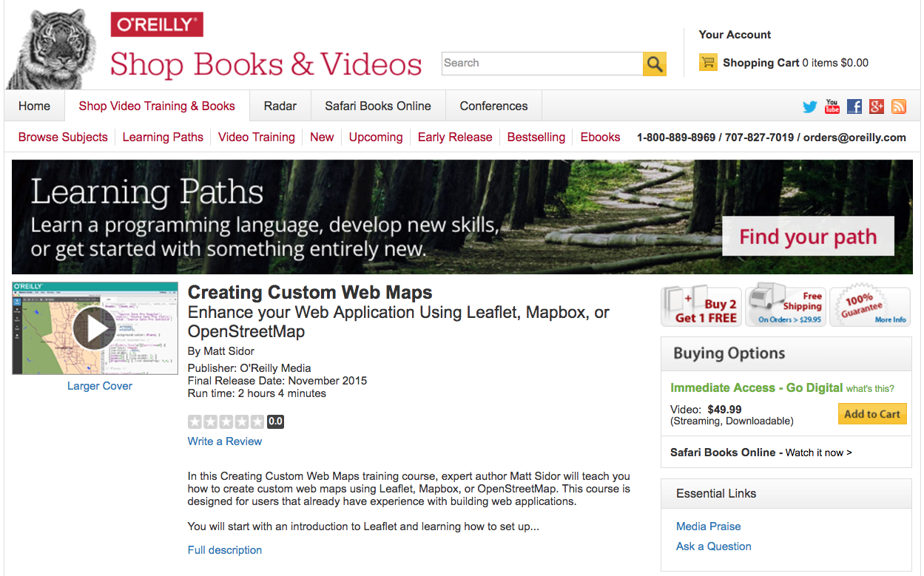Open the Media Praise link

pos(709,526)
